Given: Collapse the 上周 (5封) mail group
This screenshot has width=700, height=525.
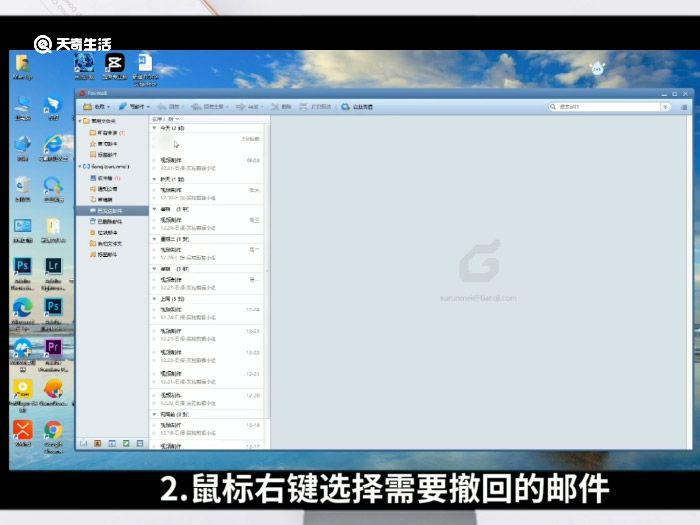Looking at the screenshot, I should click(154, 299).
